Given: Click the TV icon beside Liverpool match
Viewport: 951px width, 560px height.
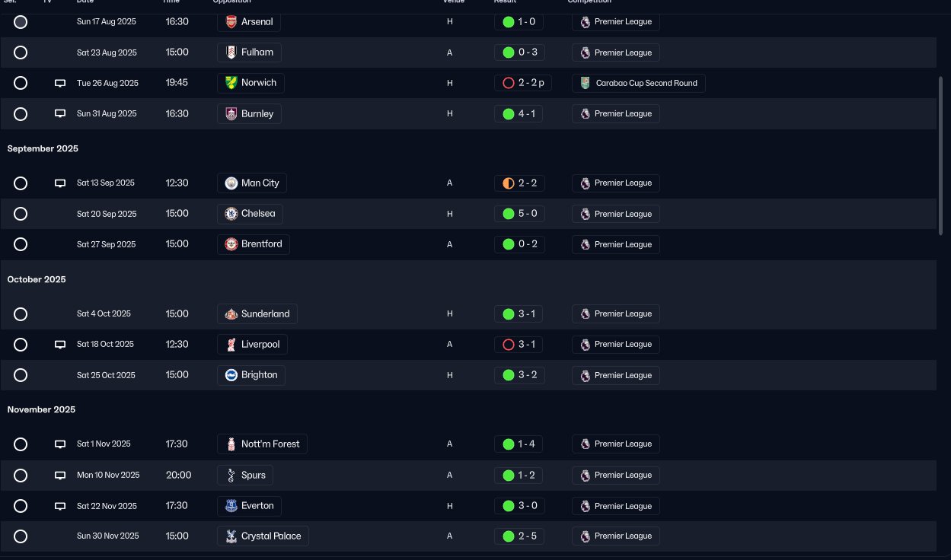Looking at the screenshot, I should (60, 345).
